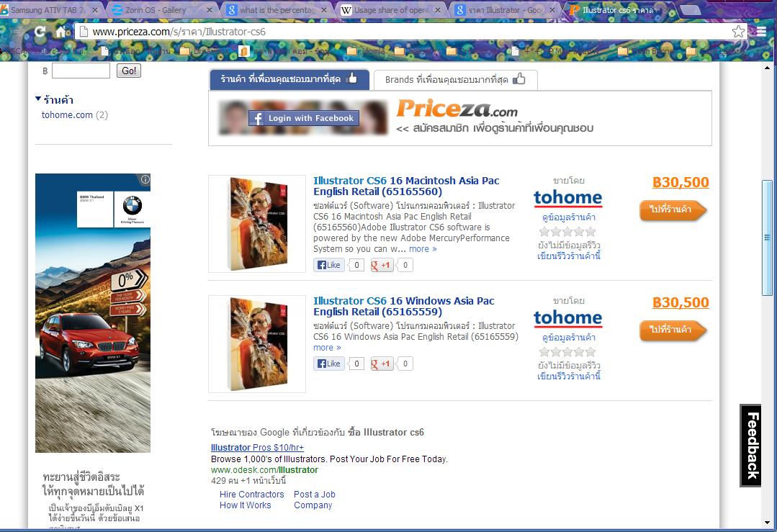Open the home page icon
Screen dimensions: 777x532
[61, 32]
